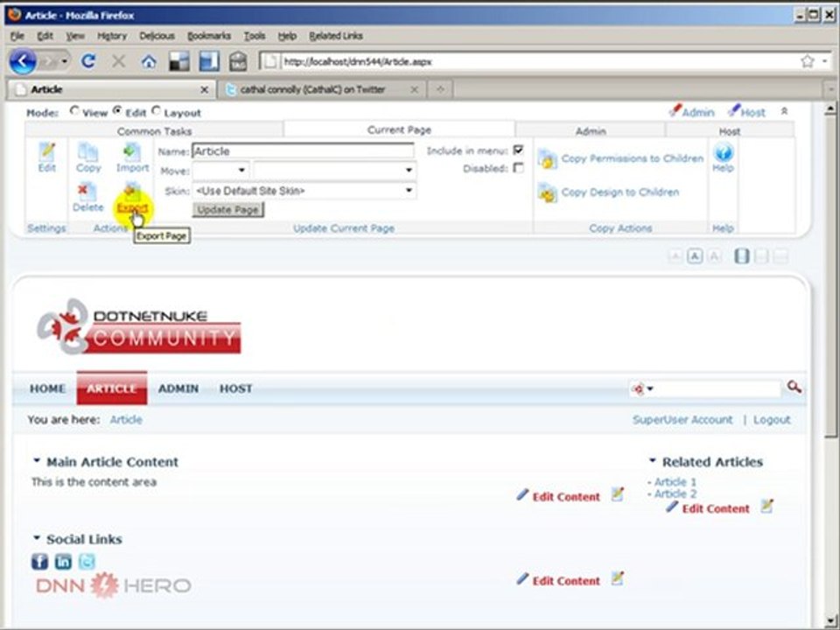Open LinkedIn social link icon
Image resolution: width=840 pixels, height=630 pixels.
(63, 562)
